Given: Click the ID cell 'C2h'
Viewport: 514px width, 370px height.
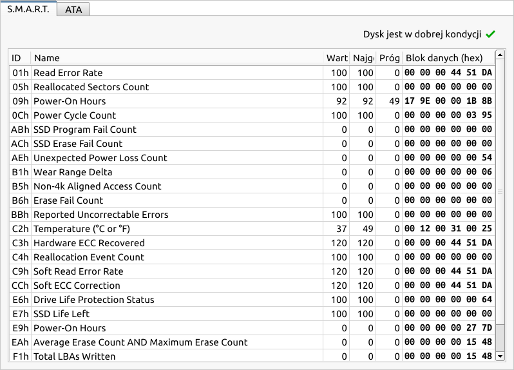Looking at the screenshot, I should point(20,229).
